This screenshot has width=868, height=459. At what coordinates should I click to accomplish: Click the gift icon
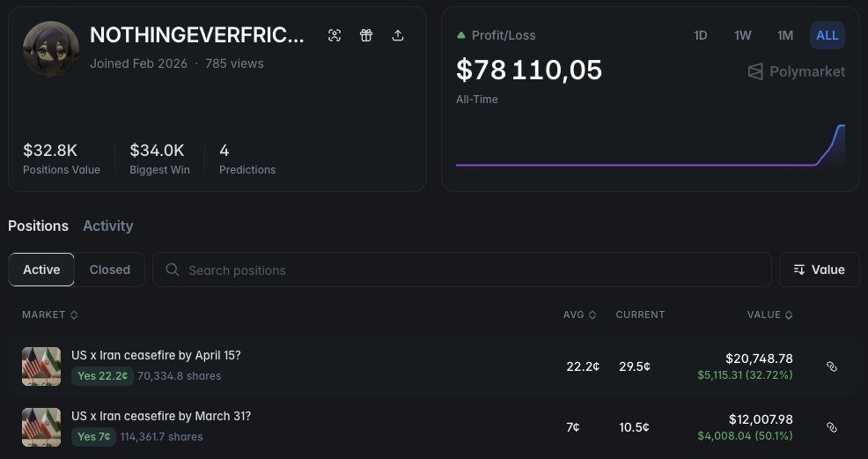366,35
